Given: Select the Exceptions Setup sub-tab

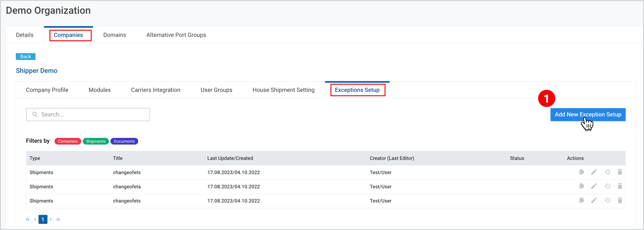Looking at the screenshot, I should (x=357, y=90).
